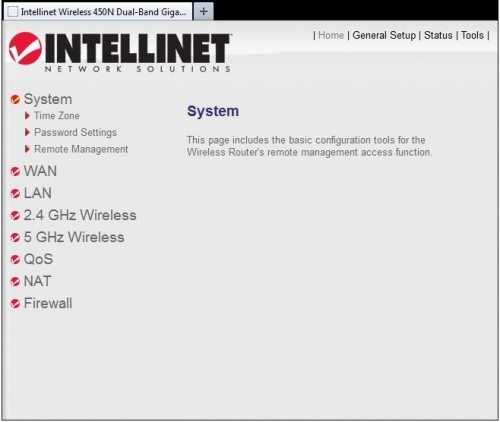Click the red bullet icon beside LAN
The width and height of the screenshot is (500, 422).
15,193
